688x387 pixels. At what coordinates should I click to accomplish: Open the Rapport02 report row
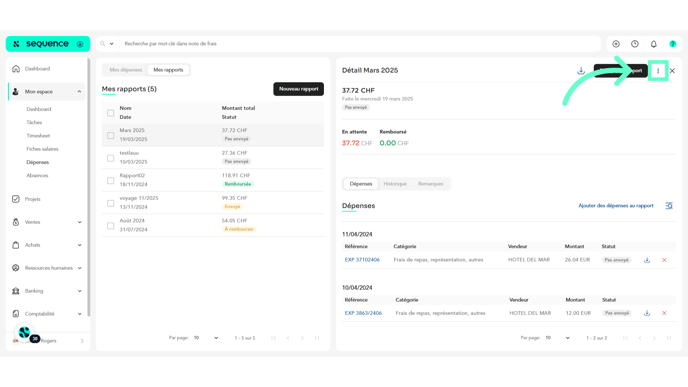[213, 180]
